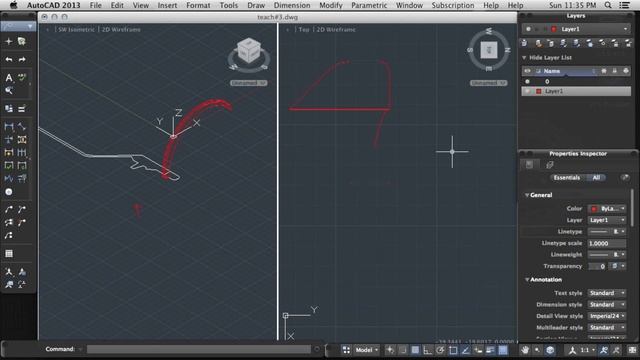Click the Transparency value field
Screen dimensions: 640x360
tap(597, 266)
